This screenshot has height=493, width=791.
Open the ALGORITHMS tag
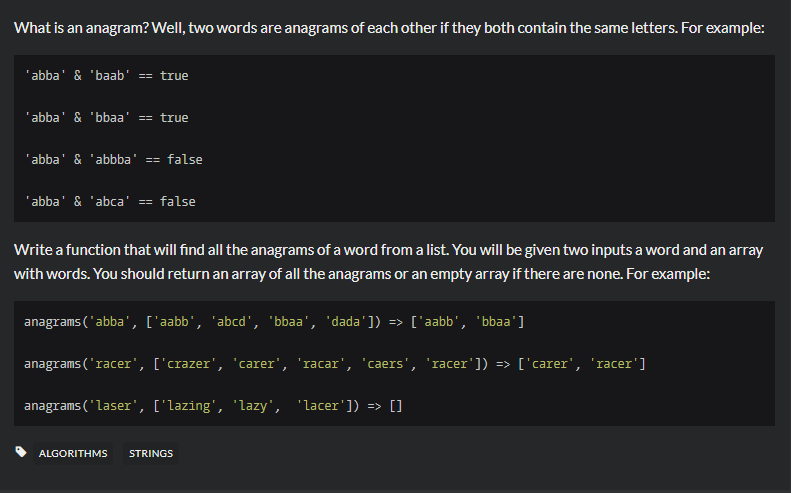(x=73, y=453)
